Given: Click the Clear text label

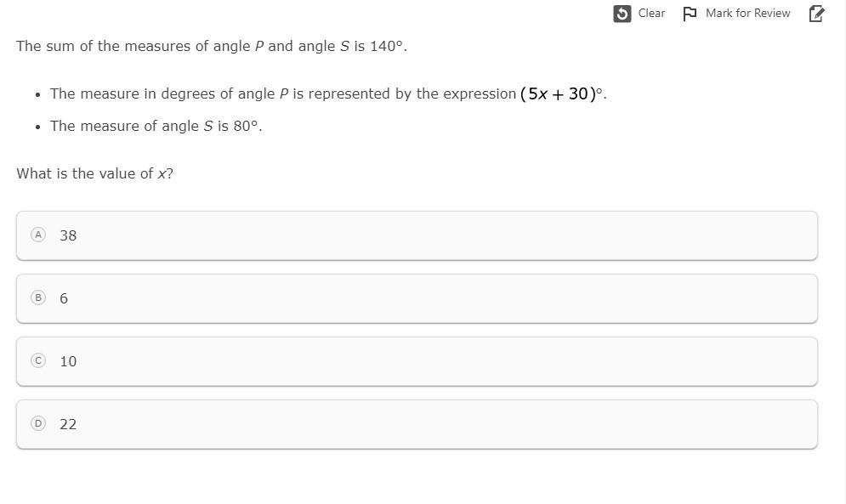Looking at the screenshot, I should pos(651,14).
